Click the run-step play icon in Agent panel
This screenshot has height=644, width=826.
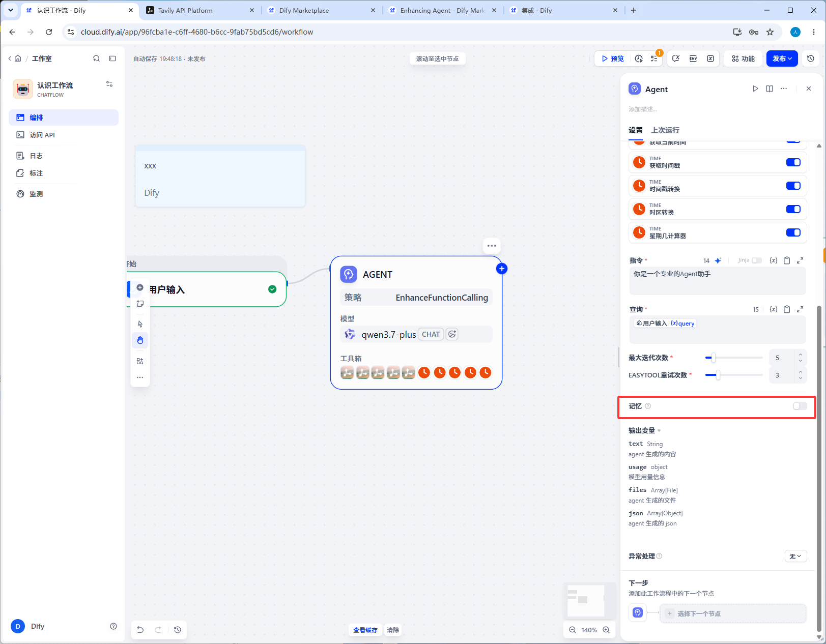(755, 89)
